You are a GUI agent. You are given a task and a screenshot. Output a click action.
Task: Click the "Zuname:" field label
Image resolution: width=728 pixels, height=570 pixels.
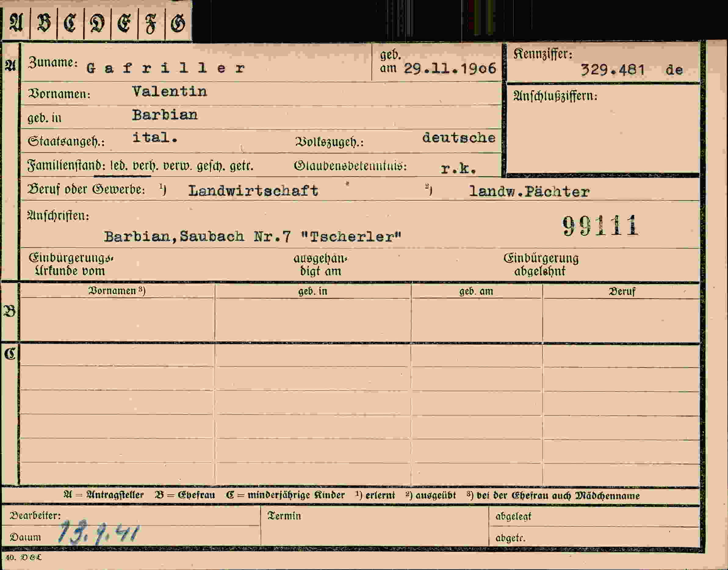point(53,63)
